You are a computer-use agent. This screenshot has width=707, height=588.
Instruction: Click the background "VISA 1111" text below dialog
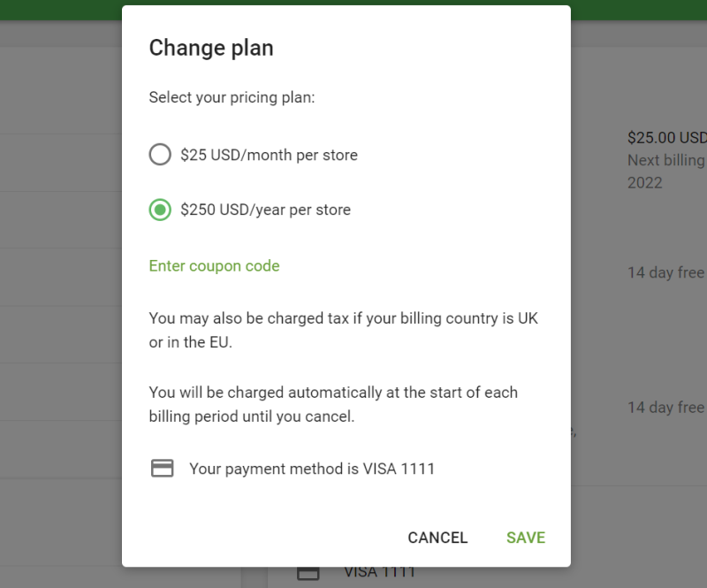[x=380, y=573]
